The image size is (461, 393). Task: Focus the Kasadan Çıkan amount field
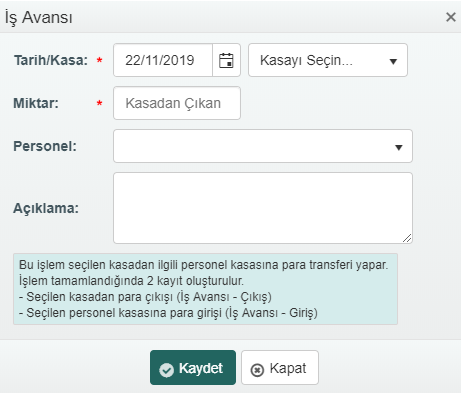tap(177, 103)
